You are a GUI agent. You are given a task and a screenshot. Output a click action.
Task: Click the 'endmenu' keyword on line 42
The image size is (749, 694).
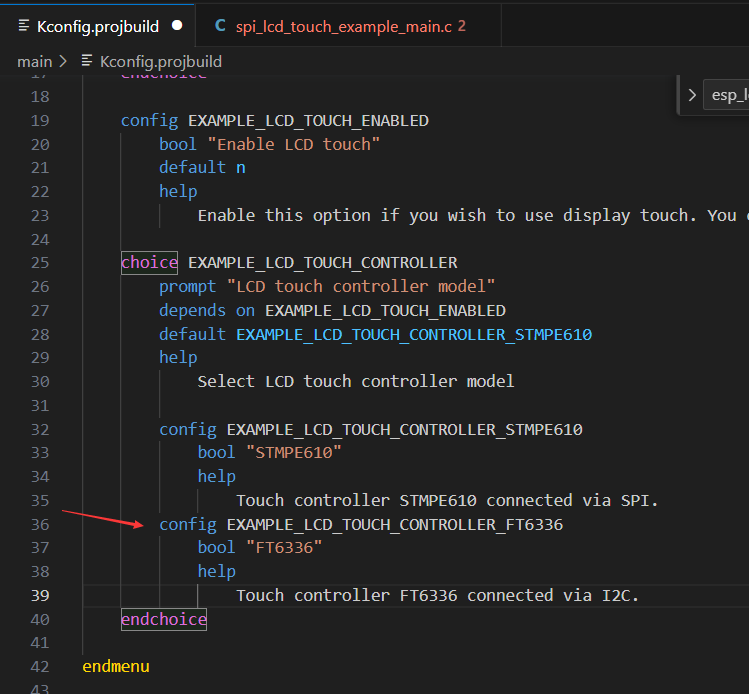point(116,666)
